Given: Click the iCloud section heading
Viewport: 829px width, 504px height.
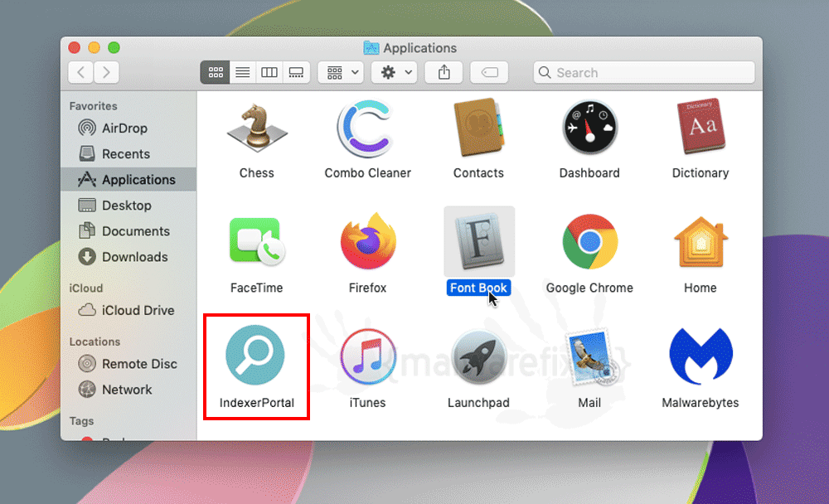Looking at the screenshot, I should pyautogui.click(x=86, y=288).
